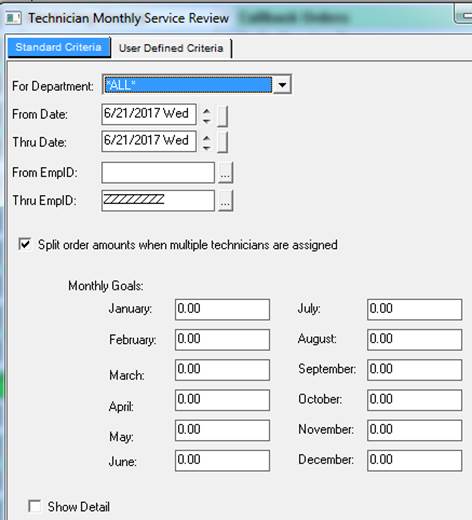Decrease the From Date with down arrow
Image resolution: width=472 pixels, height=520 pixels.
(207, 121)
